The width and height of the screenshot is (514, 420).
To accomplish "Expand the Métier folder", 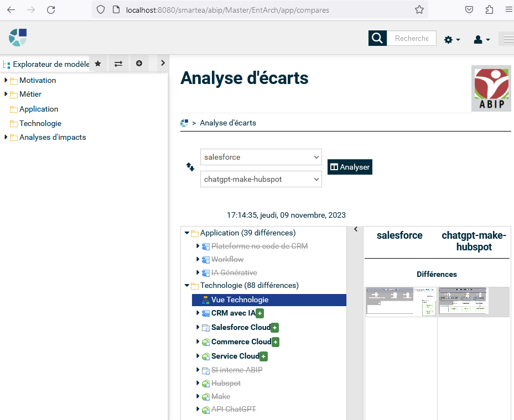I will pyautogui.click(x=6, y=94).
